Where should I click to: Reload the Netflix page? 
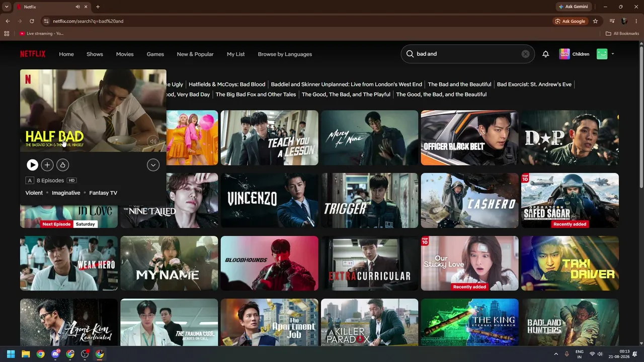point(32,21)
